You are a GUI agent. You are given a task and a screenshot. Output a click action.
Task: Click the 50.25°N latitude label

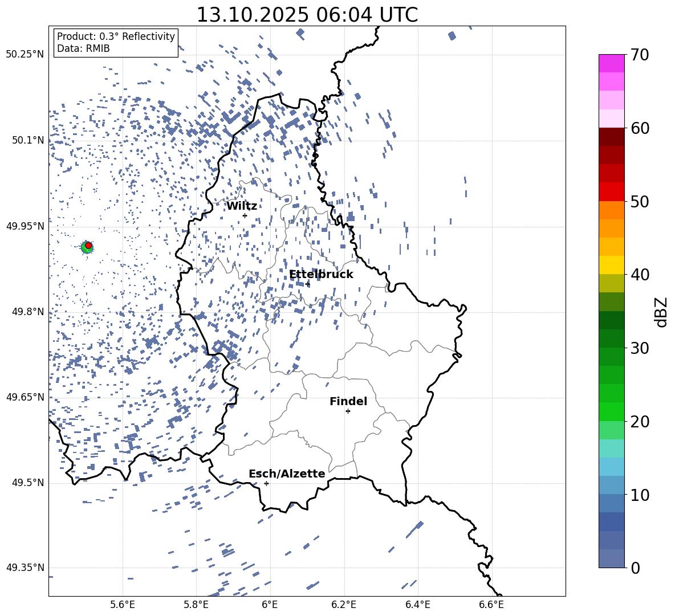pyautogui.click(x=25, y=55)
